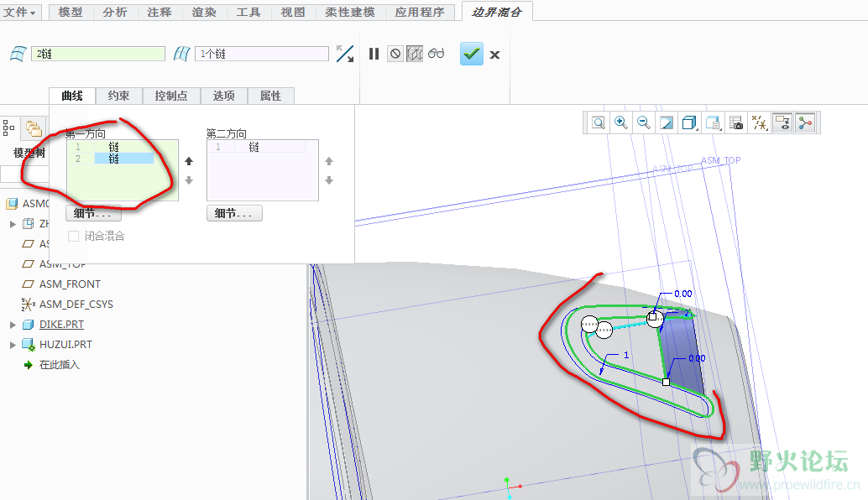Click the Refit view icon
The width and height of the screenshot is (868, 500).
[x=599, y=122]
